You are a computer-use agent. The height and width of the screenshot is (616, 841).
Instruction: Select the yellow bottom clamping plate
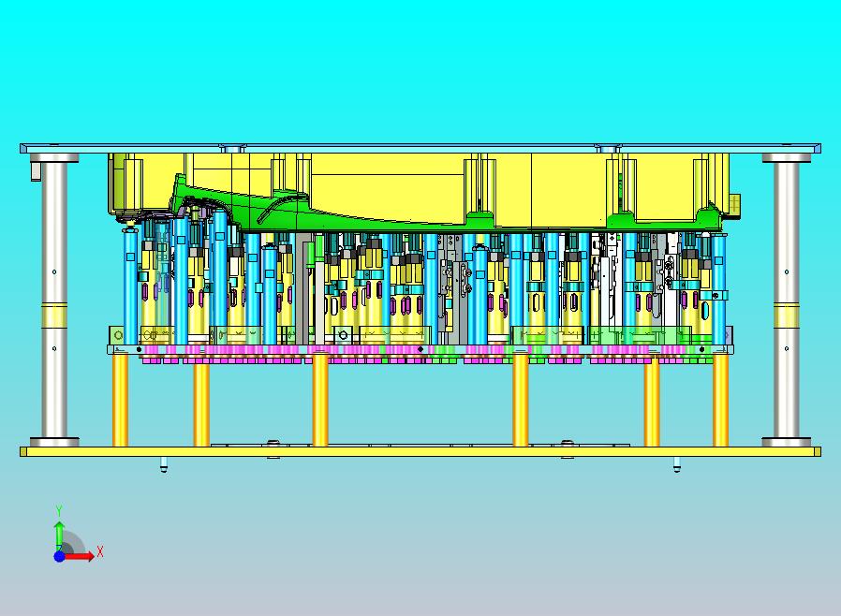click(420, 452)
